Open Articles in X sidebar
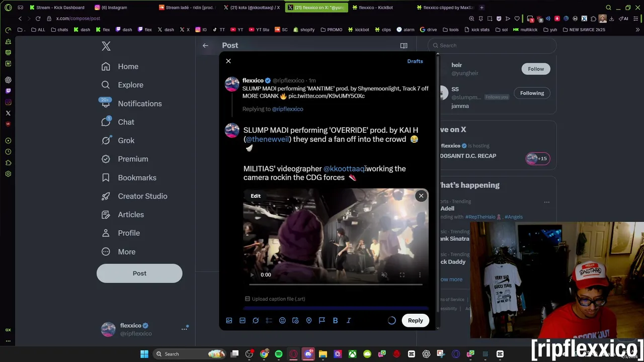The image size is (644, 362). click(x=123, y=215)
